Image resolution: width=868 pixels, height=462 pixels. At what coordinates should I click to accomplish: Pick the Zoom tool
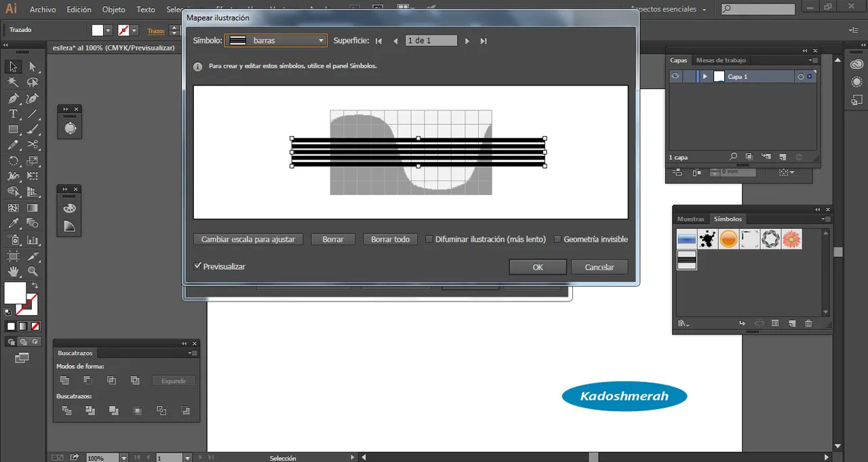click(33, 272)
